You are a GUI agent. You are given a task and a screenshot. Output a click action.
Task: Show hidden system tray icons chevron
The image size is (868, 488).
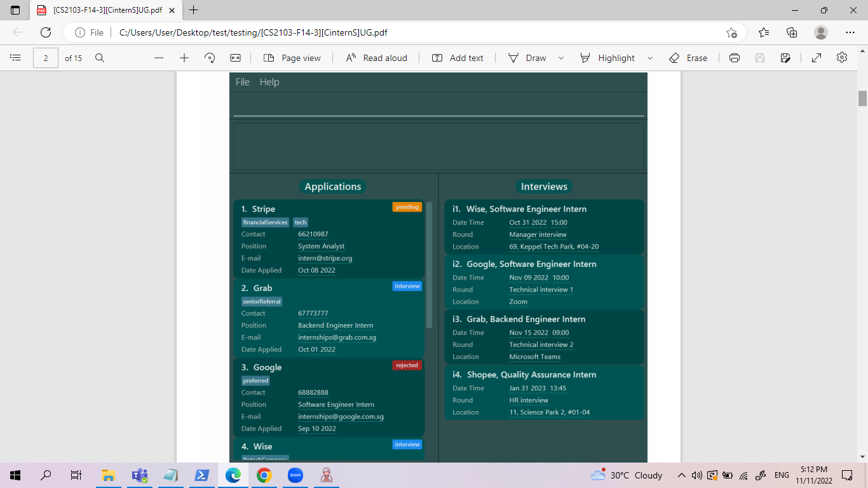click(x=681, y=475)
